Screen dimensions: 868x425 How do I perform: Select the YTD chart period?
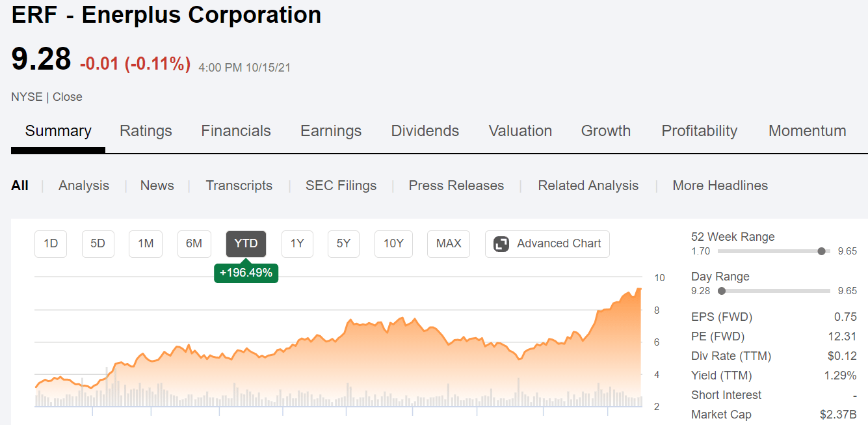coord(246,243)
